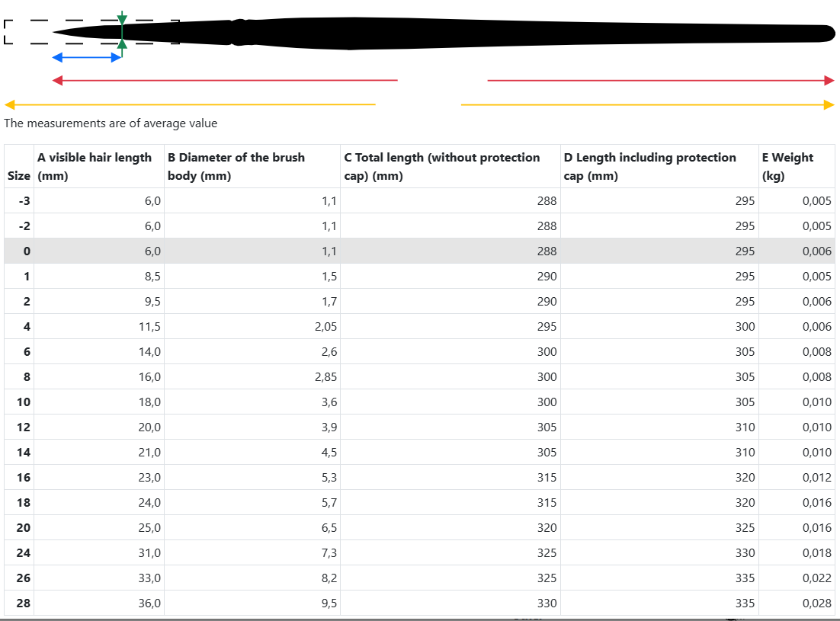
Task: Click the hair length value 8,5
Action: pyautogui.click(x=152, y=277)
